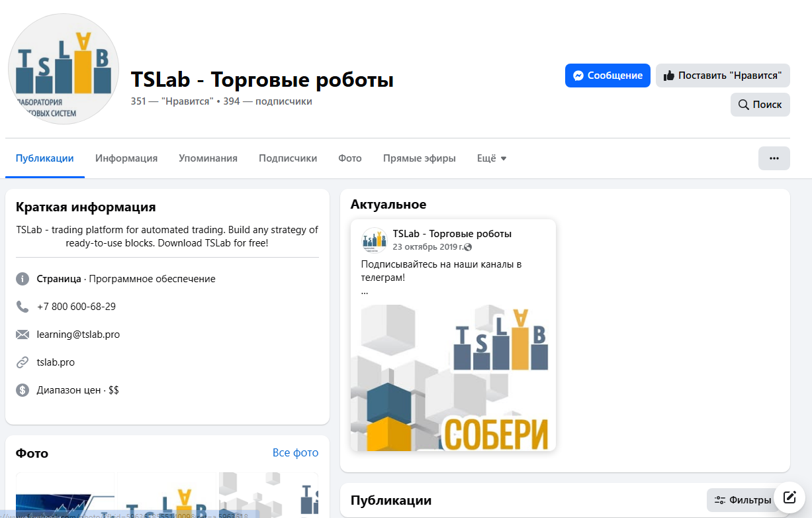Open post date 23 октябрь 2019 г.

pos(427,247)
